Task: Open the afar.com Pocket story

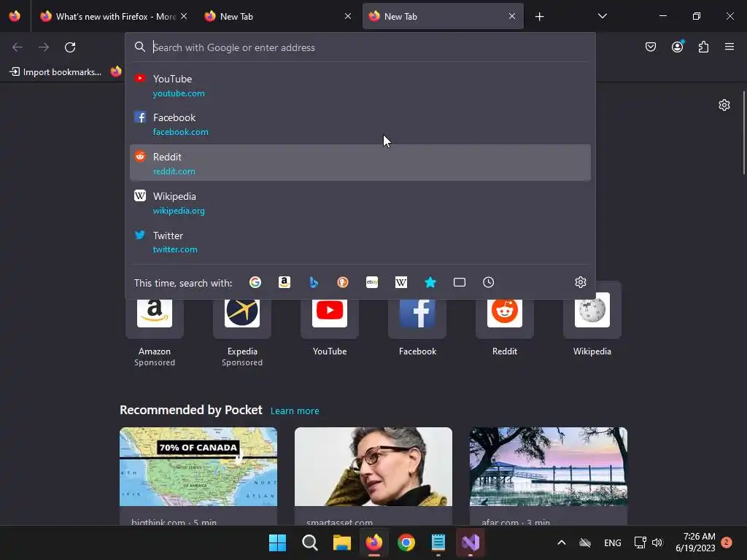Action: [549, 476]
